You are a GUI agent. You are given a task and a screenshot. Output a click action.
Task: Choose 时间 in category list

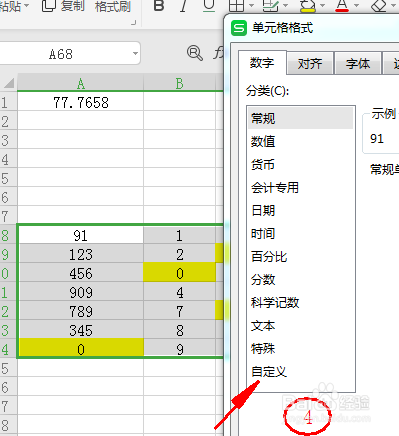(x=300, y=233)
